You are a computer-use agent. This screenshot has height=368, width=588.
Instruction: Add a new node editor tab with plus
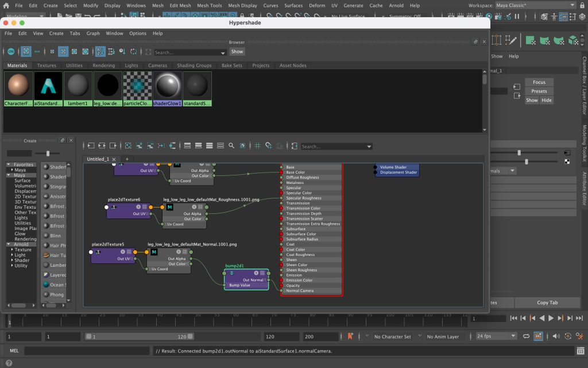127,159
